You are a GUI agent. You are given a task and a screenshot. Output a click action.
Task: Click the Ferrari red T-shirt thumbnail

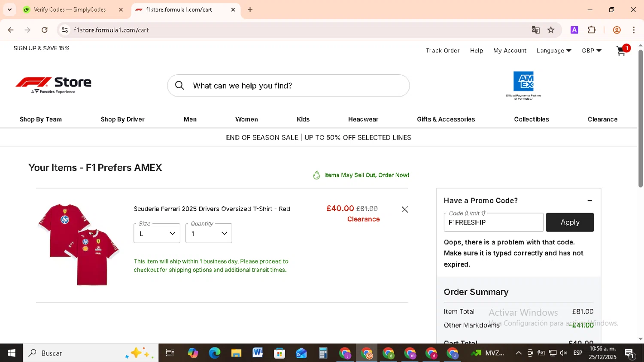(x=78, y=244)
